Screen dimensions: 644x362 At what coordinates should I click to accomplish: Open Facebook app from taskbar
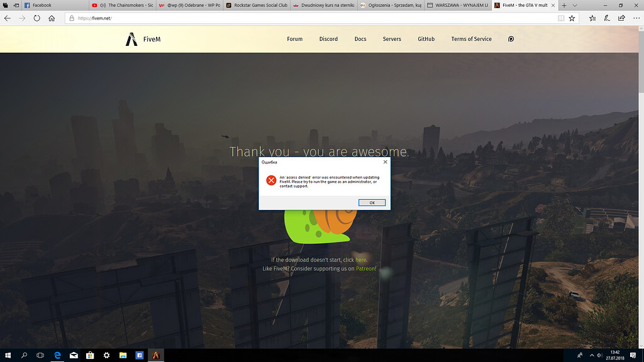click(139, 356)
